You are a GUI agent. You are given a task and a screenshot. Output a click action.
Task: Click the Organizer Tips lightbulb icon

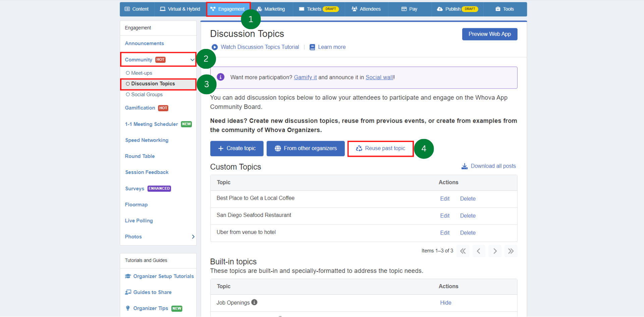coord(128,308)
